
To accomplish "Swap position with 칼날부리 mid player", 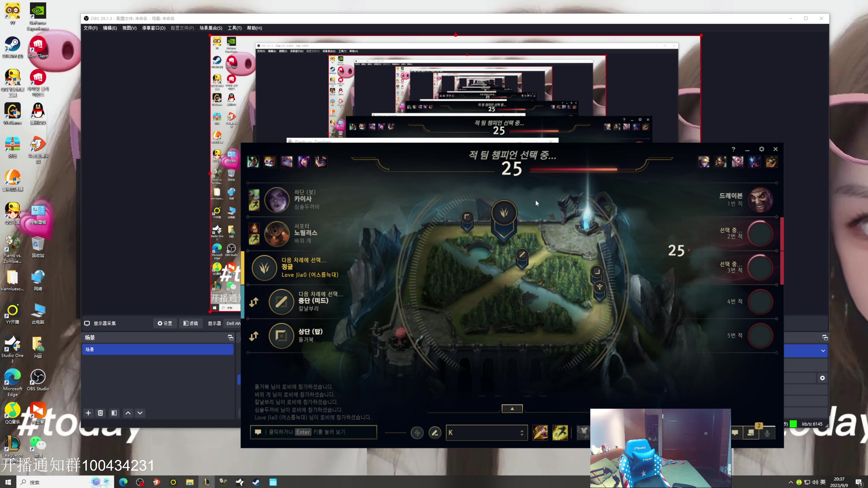I will coord(254,302).
